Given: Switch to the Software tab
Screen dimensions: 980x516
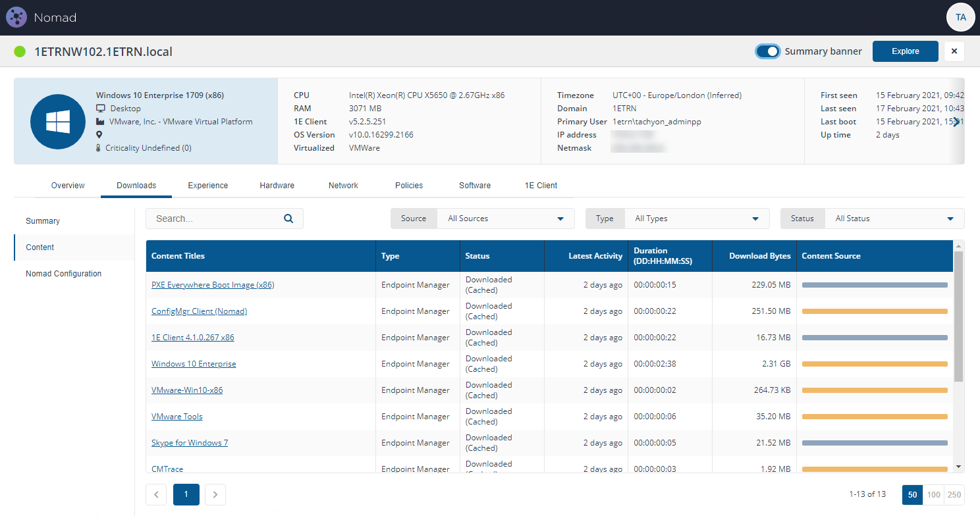Looking at the screenshot, I should [x=475, y=186].
